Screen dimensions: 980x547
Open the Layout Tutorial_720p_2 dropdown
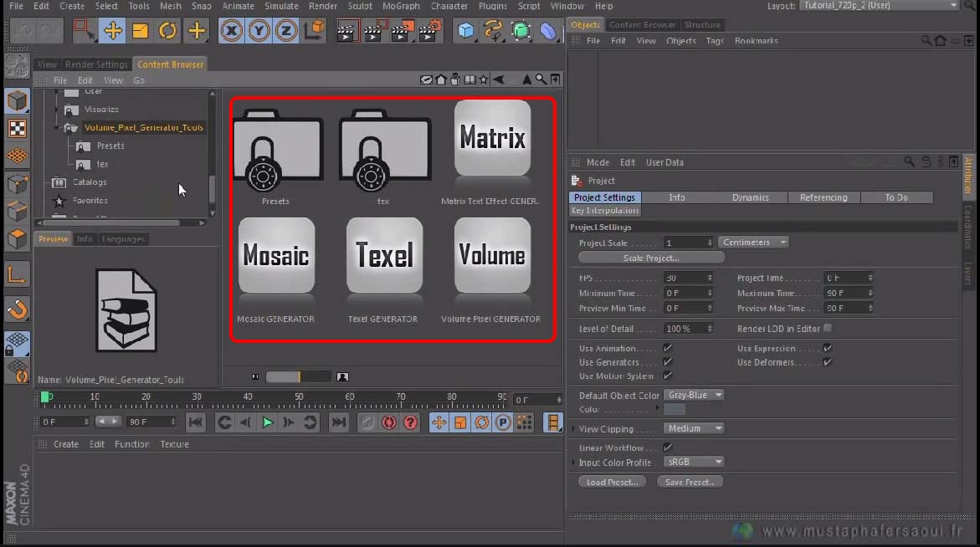[879, 6]
